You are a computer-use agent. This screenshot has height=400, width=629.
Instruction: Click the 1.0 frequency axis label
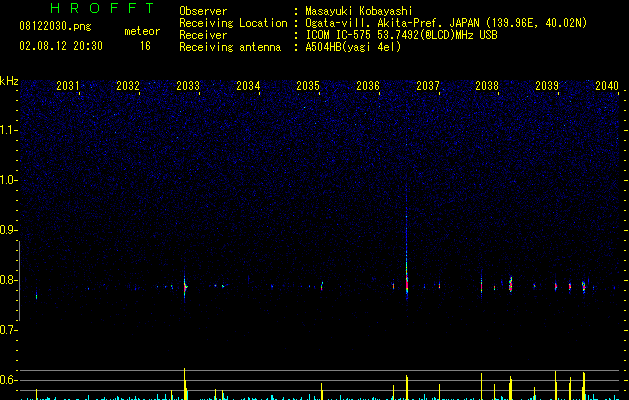[8, 180]
